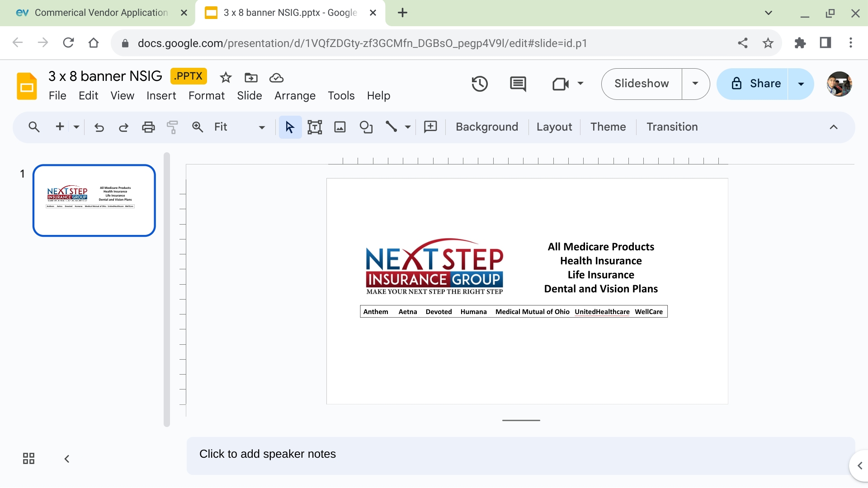868x488 pixels.
Task: Click the Layout button
Action: pyautogui.click(x=554, y=127)
